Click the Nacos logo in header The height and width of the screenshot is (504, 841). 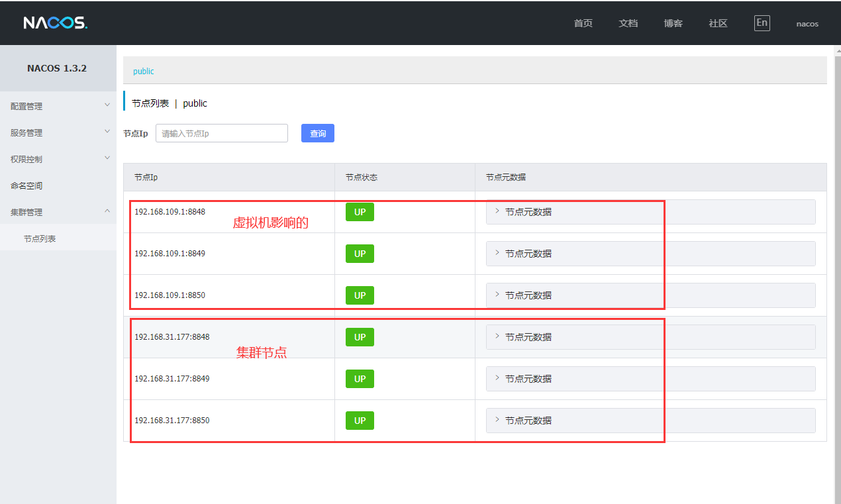pyautogui.click(x=56, y=23)
